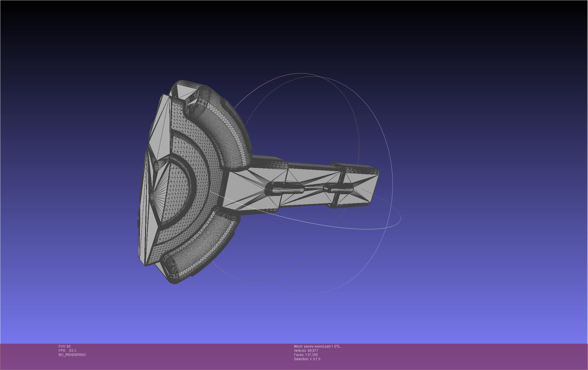This screenshot has height=370, width=588.
Task: Click the 'Selection: v: 0 f: 0' text
Action: pyautogui.click(x=307, y=359)
